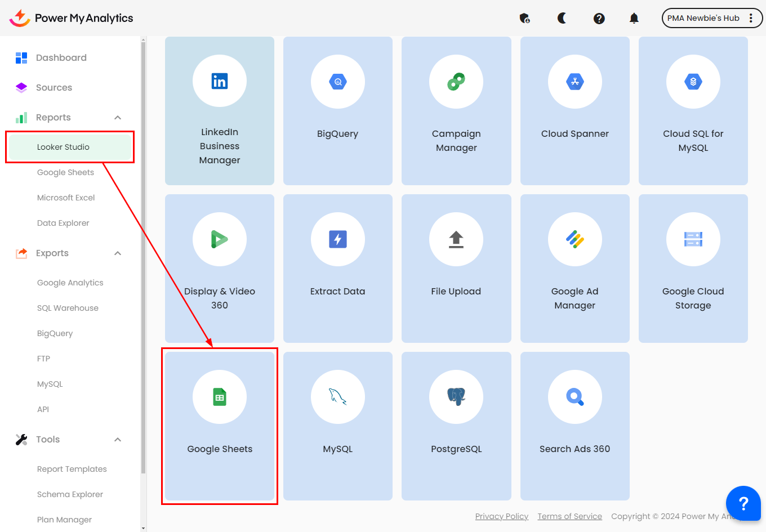
Task: Collapse the Exports section chevron
Action: click(x=118, y=253)
